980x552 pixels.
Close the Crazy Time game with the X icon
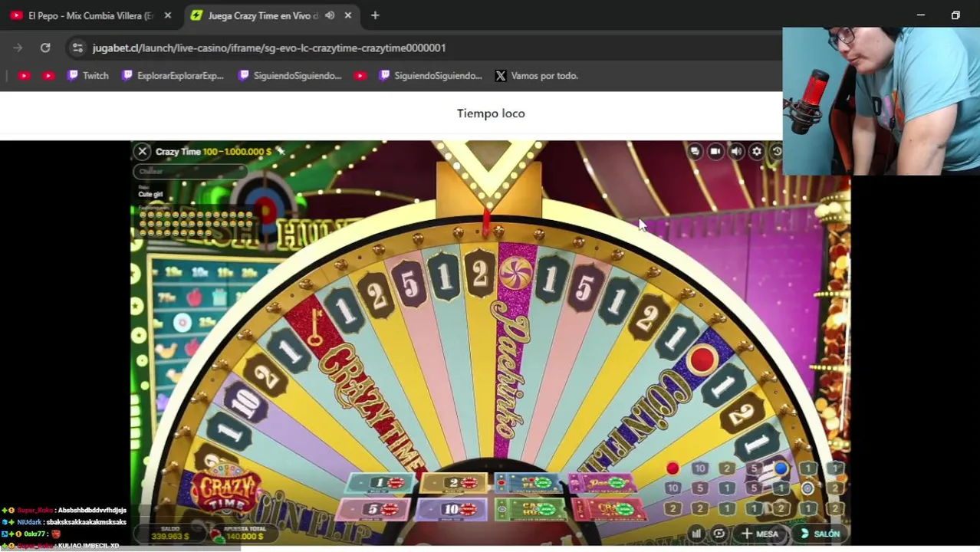point(142,152)
